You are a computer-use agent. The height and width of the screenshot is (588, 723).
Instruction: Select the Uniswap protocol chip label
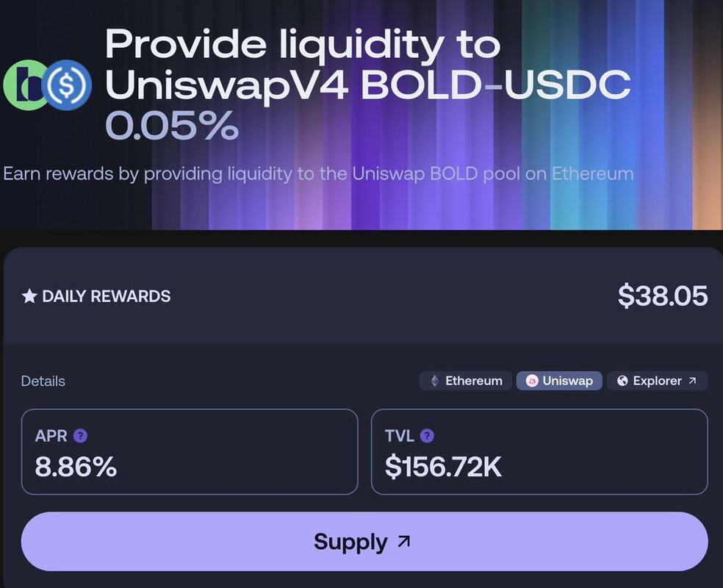(567, 381)
